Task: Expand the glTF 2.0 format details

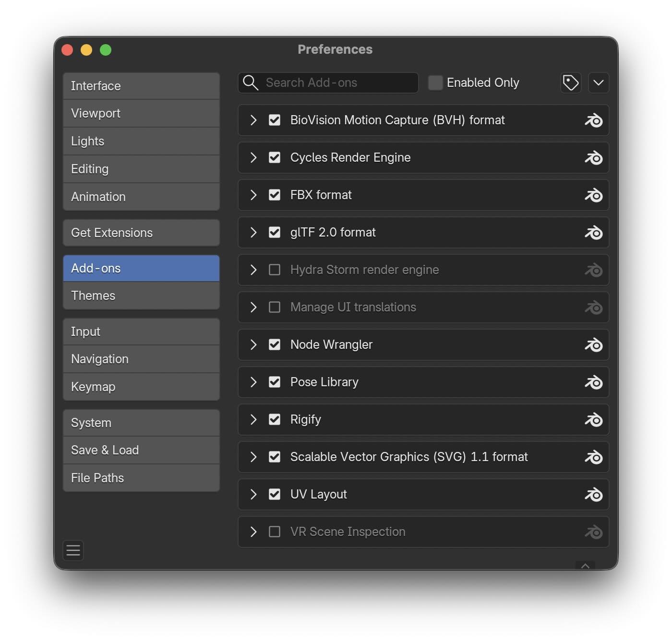Action: (253, 233)
